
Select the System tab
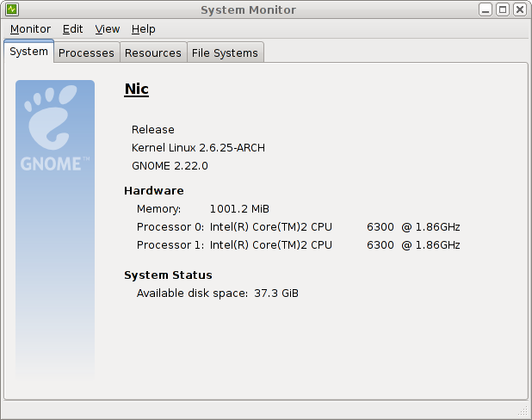pos(29,52)
